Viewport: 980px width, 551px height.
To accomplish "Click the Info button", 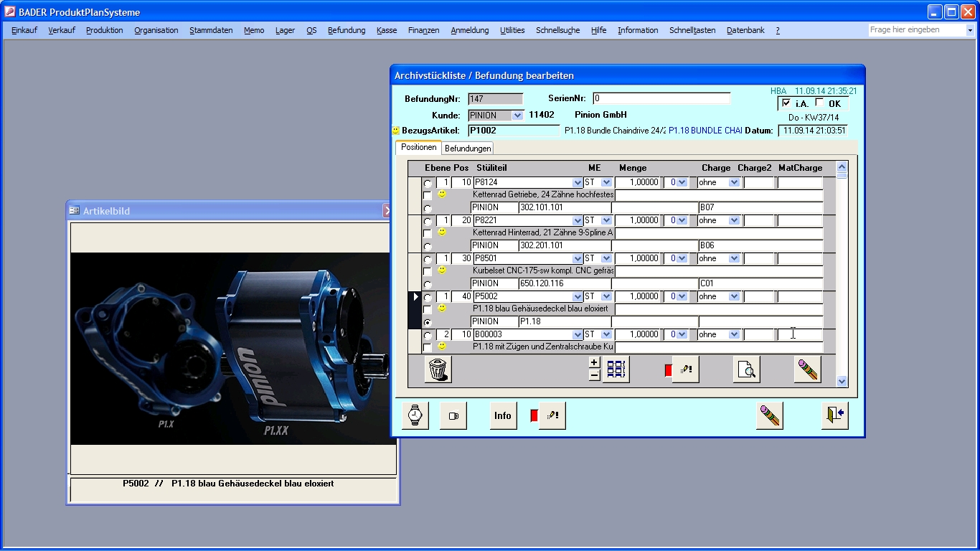I will [503, 415].
